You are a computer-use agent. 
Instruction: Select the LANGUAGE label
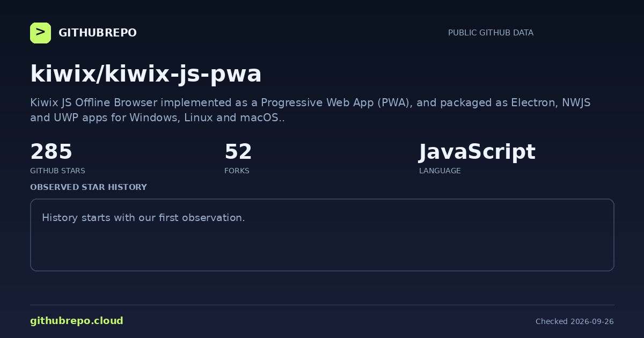(440, 171)
